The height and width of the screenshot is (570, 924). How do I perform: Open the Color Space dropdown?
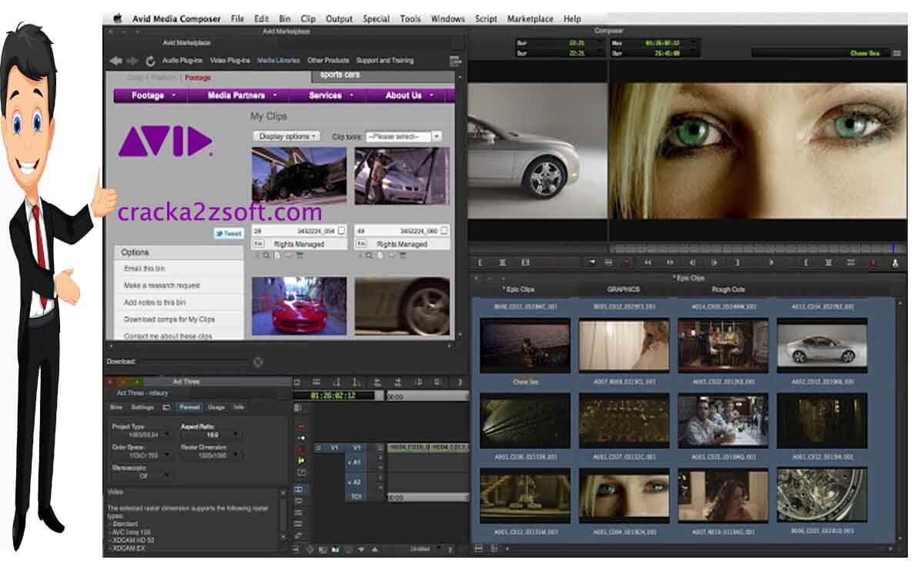[142, 456]
